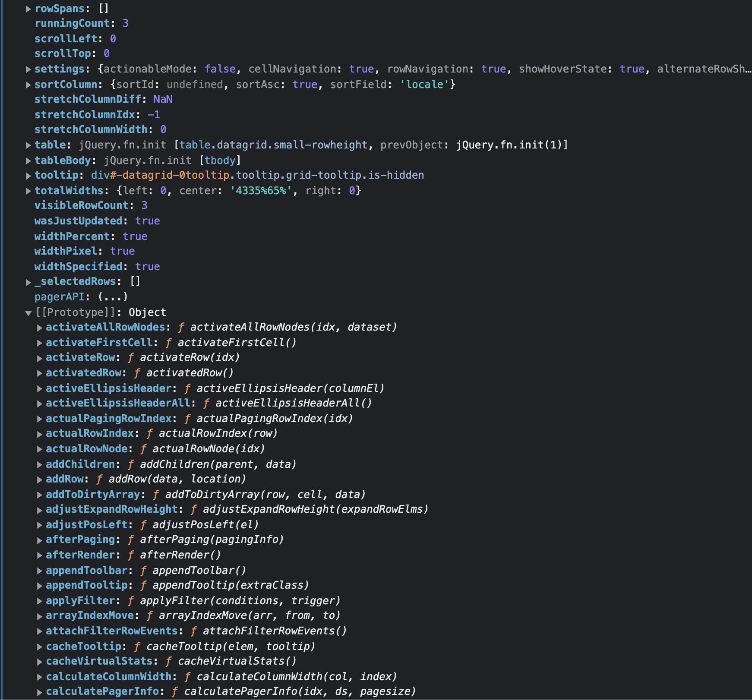
Task: Expand the rowSpans array
Action: coord(28,9)
